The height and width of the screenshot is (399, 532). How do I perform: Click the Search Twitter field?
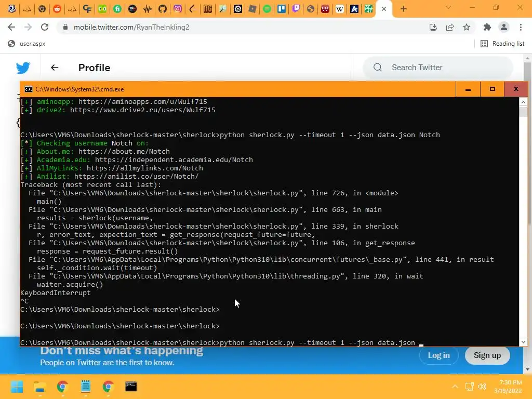[x=437, y=68]
